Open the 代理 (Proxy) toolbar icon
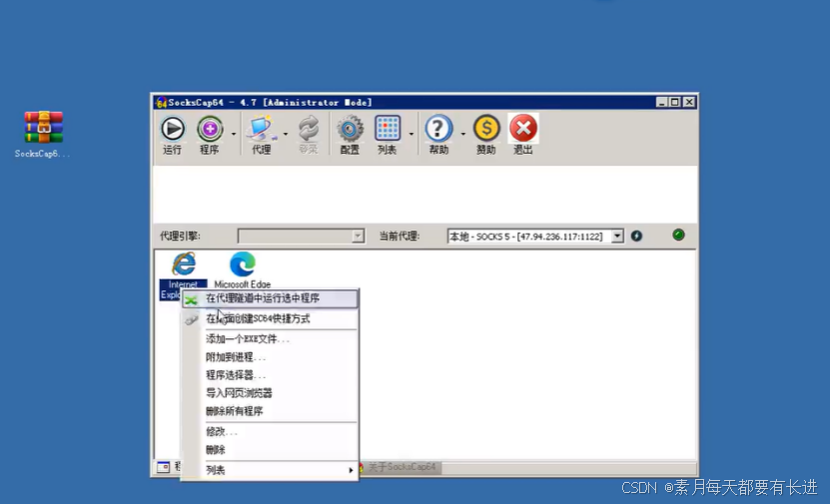Screen dimensions: 830x504 [x=261, y=129]
